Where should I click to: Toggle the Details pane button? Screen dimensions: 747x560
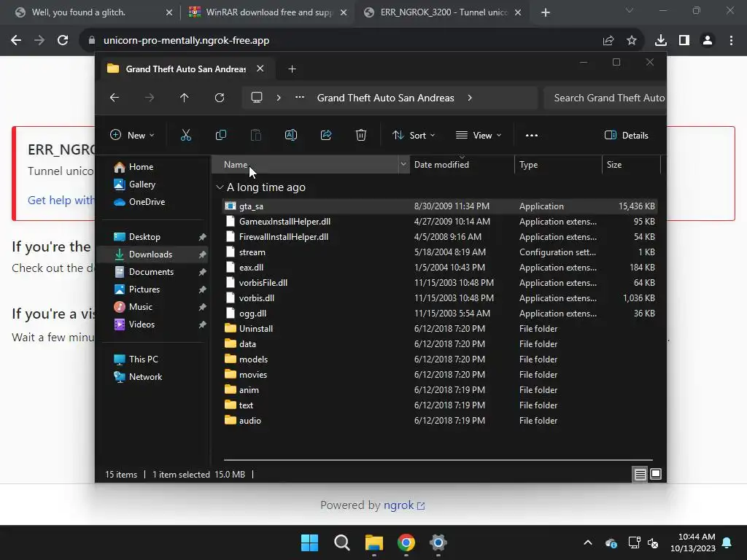[x=626, y=135]
